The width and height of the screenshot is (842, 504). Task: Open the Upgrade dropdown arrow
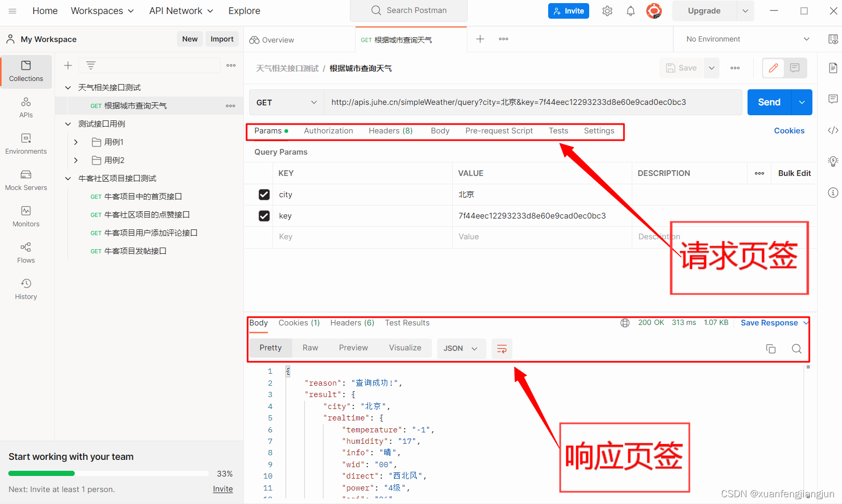[745, 11]
